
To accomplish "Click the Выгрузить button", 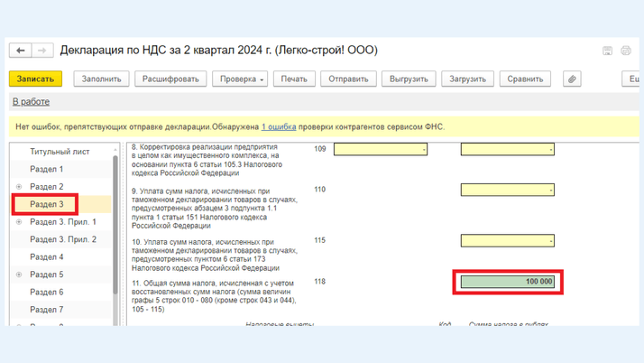I will click(x=409, y=79).
